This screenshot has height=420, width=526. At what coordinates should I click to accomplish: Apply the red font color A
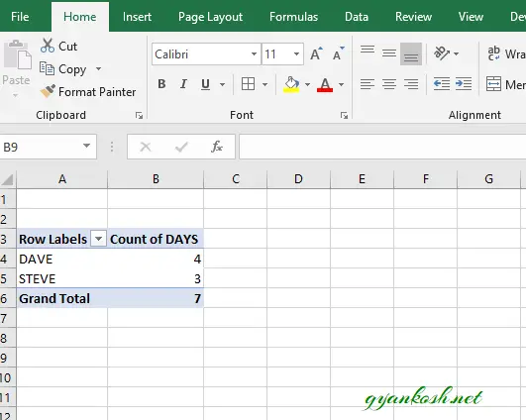click(x=325, y=84)
